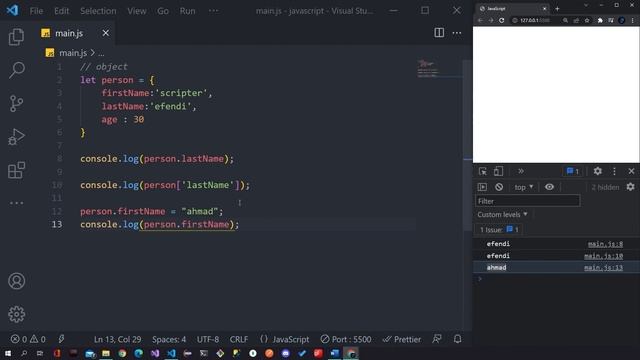Stop Live Server via Port : 5500
Image resolution: width=640 pixels, height=360 pixels.
(x=346, y=339)
